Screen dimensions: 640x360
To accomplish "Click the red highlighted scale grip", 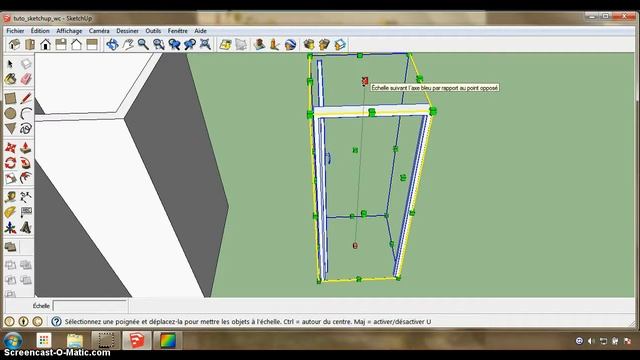I will pyautogui.click(x=364, y=81).
